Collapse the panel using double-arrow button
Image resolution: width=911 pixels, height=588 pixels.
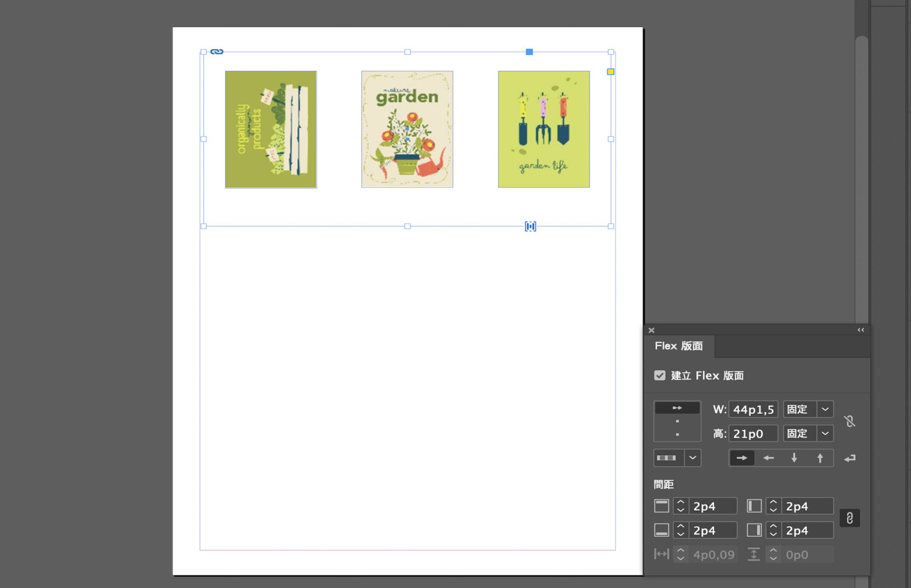coord(861,330)
